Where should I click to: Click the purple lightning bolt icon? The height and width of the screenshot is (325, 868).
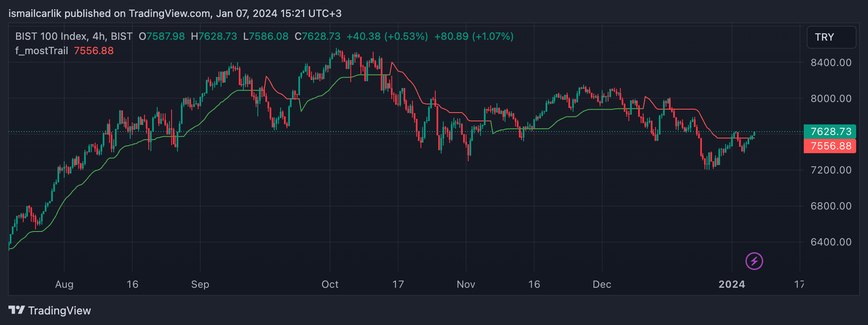(x=754, y=261)
